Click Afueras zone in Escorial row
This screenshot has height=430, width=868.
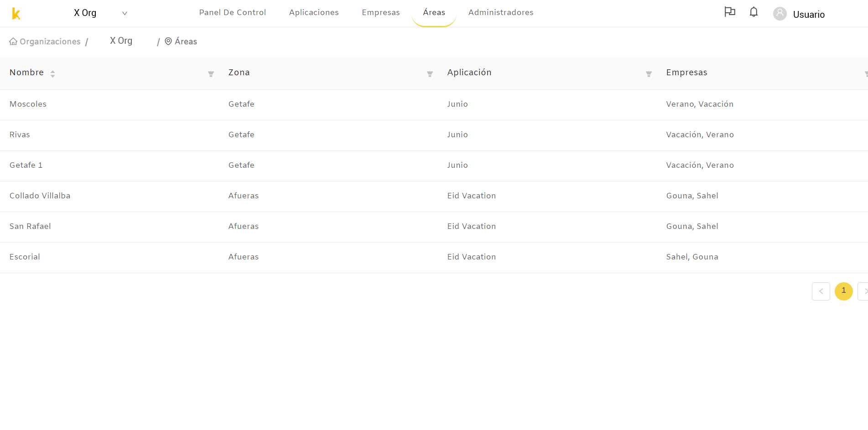[244, 257]
